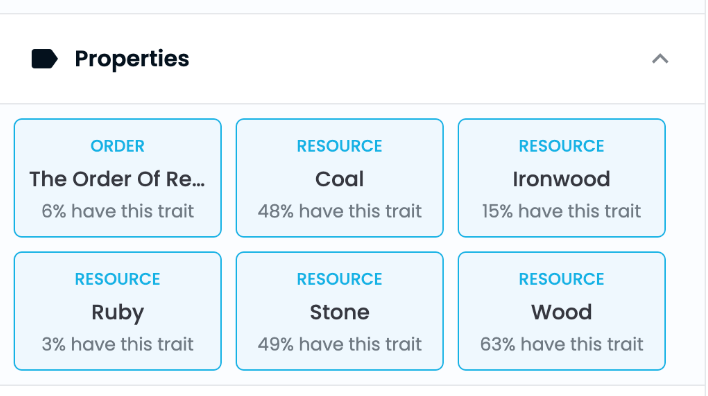Click RESOURCE label above Ironwood
This screenshot has height=396, width=708.
pos(561,146)
